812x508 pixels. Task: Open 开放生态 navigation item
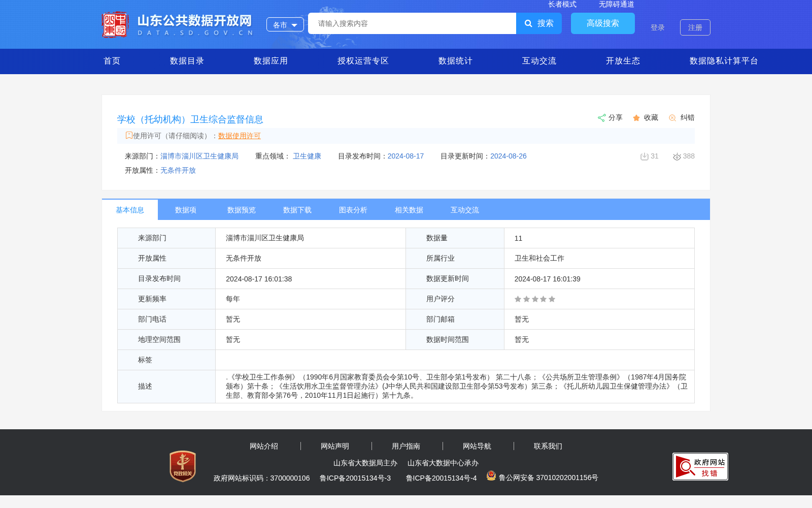[x=623, y=61]
